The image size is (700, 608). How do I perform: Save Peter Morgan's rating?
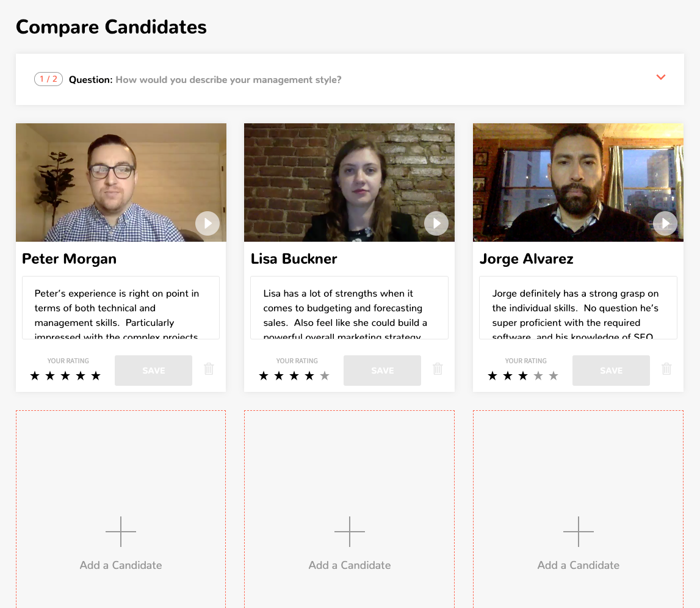pyautogui.click(x=154, y=371)
